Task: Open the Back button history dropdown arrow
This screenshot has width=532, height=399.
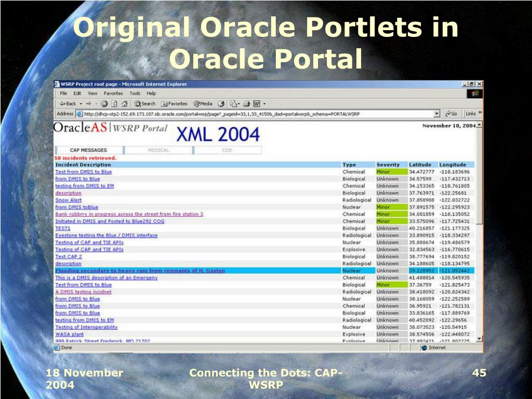Action: click(81, 104)
